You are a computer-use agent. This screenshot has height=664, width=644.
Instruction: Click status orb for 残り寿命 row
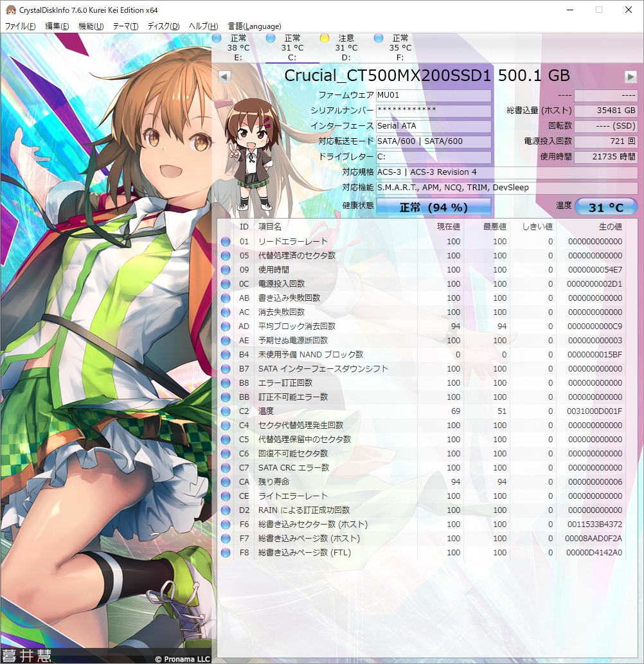tap(226, 482)
